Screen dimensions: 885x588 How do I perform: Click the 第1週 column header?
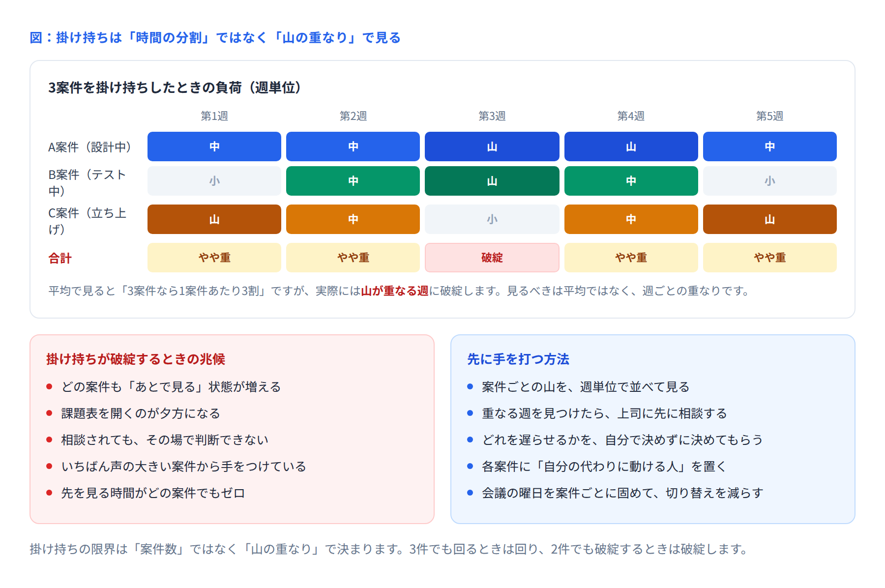point(214,116)
